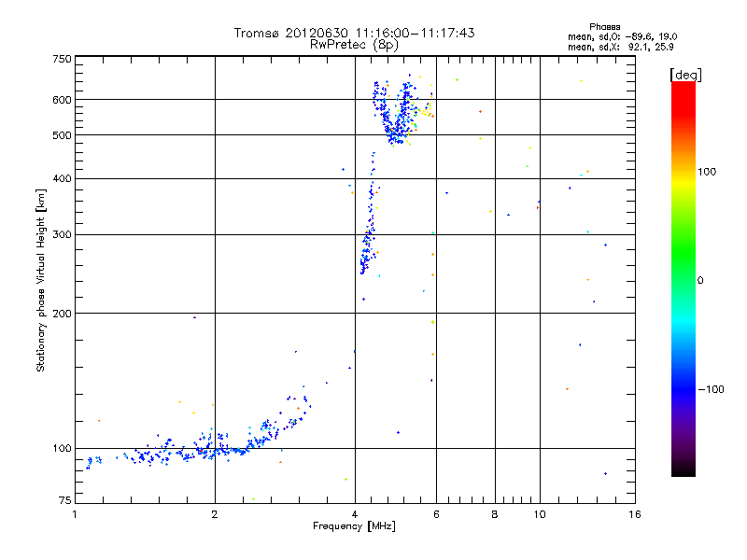
Task: Click the y-axis tick label '500'
Action: tap(62, 135)
